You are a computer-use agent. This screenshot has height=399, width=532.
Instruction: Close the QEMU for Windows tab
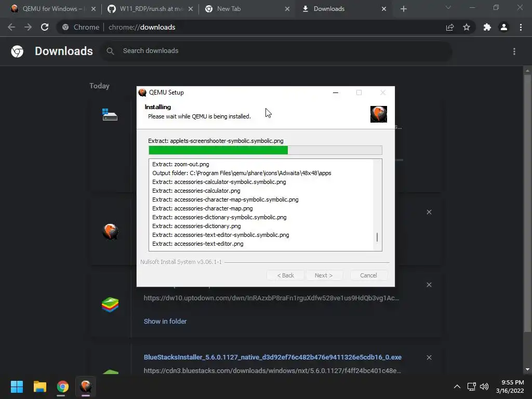[x=94, y=9]
